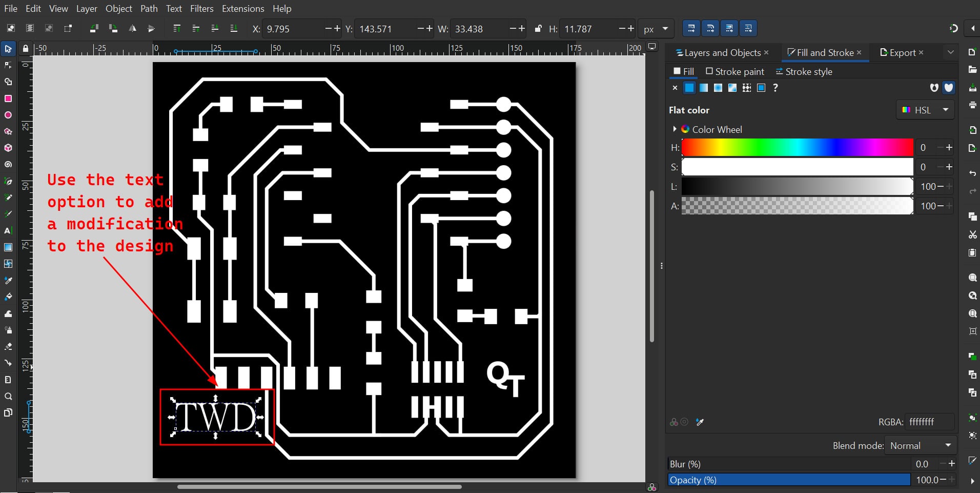Click Select All objects icon
The image size is (980, 493).
point(11,29)
